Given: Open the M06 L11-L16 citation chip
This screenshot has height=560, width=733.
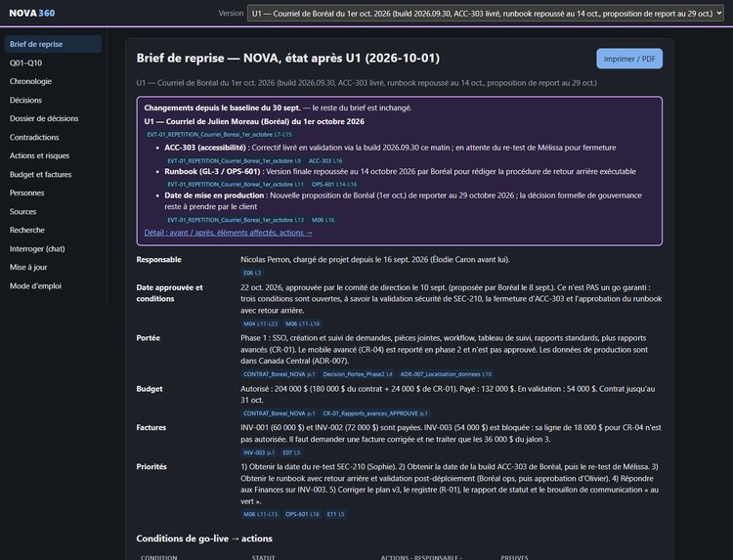Looking at the screenshot, I should (302, 323).
